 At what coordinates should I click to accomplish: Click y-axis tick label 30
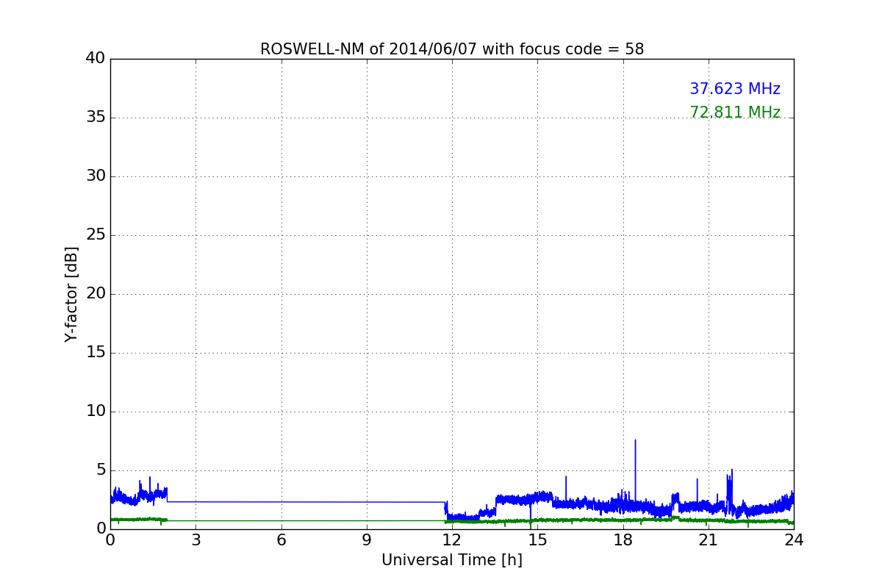click(x=96, y=176)
